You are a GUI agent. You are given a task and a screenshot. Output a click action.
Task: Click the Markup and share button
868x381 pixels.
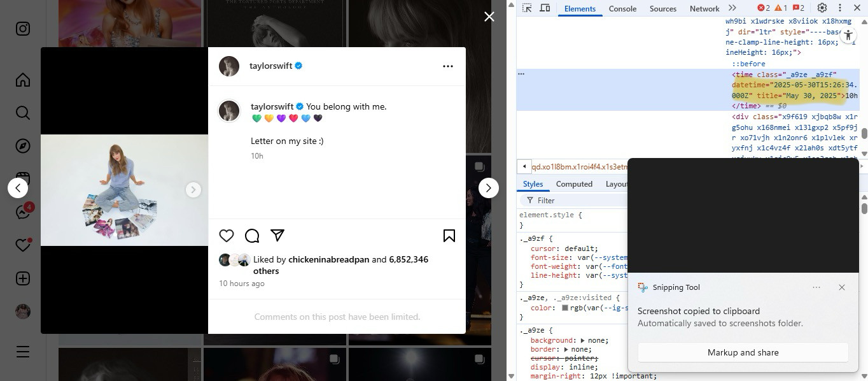coord(743,352)
